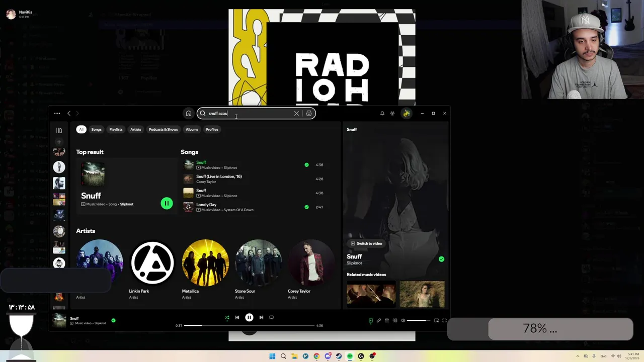Image resolution: width=644 pixels, height=362 pixels.
Task: Toggle shuffle in the player bar
Action: [x=227, y=317]
